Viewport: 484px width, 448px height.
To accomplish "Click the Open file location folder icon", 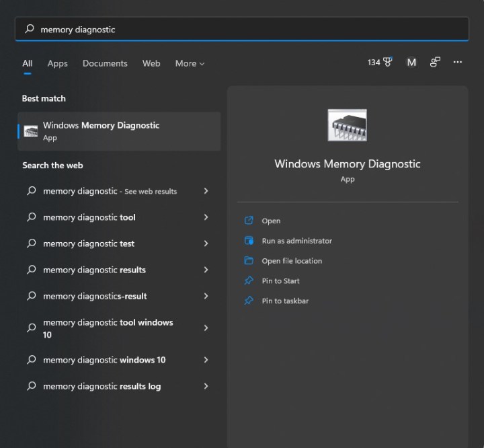I will pyautogui.click(x=249, y=261).
